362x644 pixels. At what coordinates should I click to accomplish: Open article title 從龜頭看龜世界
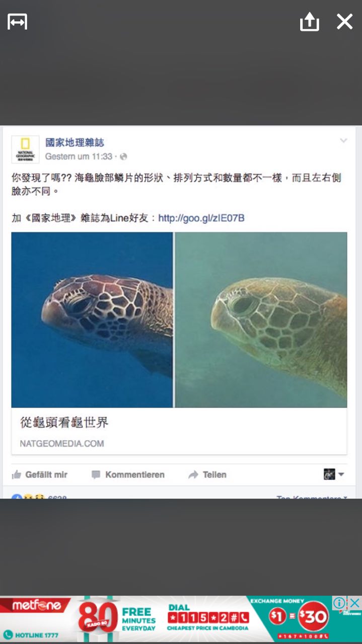(x=64, y=423)
